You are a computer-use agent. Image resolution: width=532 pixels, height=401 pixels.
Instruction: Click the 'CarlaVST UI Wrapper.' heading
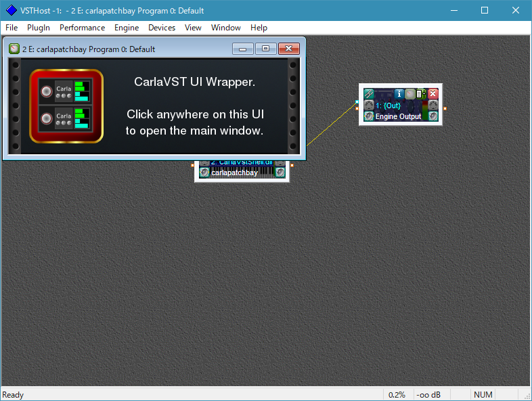tap(194, 82)
